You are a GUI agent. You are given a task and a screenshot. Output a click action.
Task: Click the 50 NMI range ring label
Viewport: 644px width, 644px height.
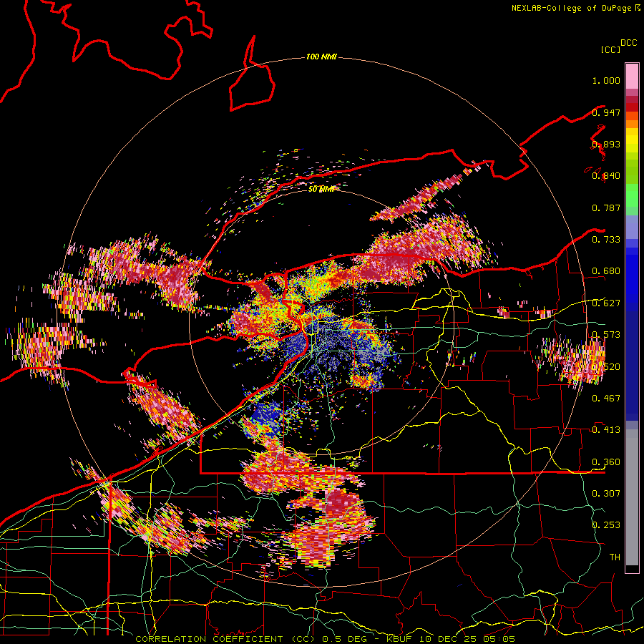321,189
